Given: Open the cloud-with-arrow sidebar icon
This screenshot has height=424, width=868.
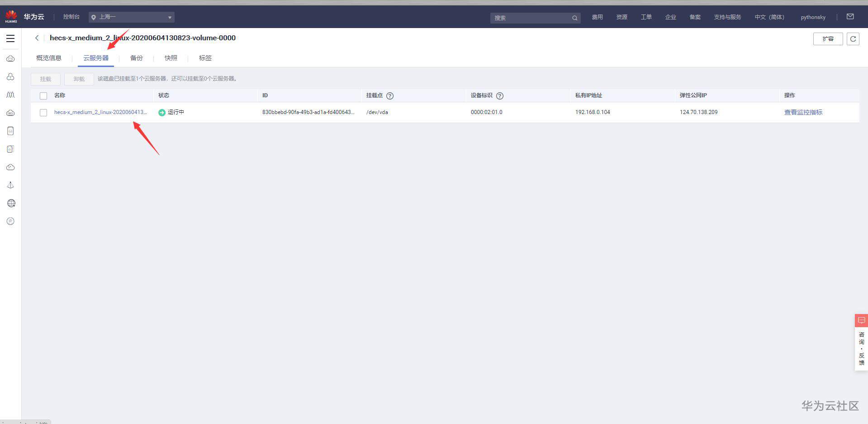Looking at the screenshot, I should [10, 167].
